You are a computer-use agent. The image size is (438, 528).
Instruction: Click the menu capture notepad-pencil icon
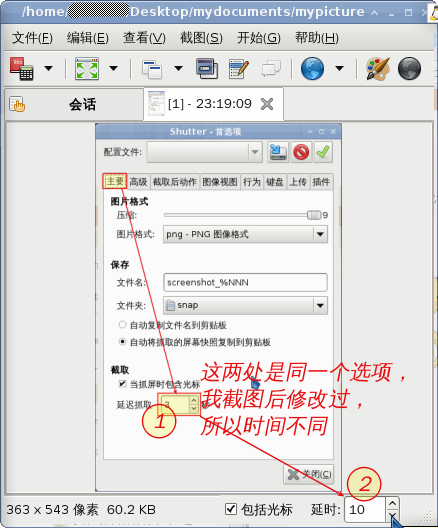tap(239, 69)
